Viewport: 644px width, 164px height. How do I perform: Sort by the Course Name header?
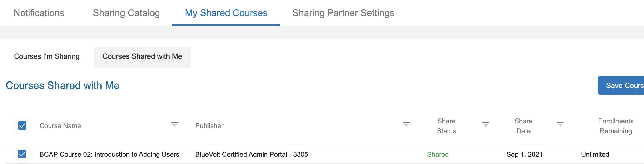pyautogui.click(x=60, y=126)
